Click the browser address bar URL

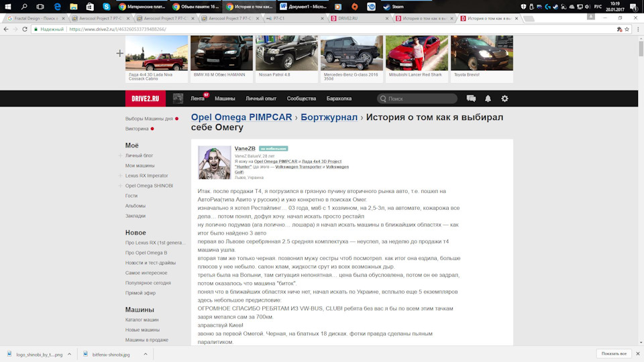coord(118,29)
